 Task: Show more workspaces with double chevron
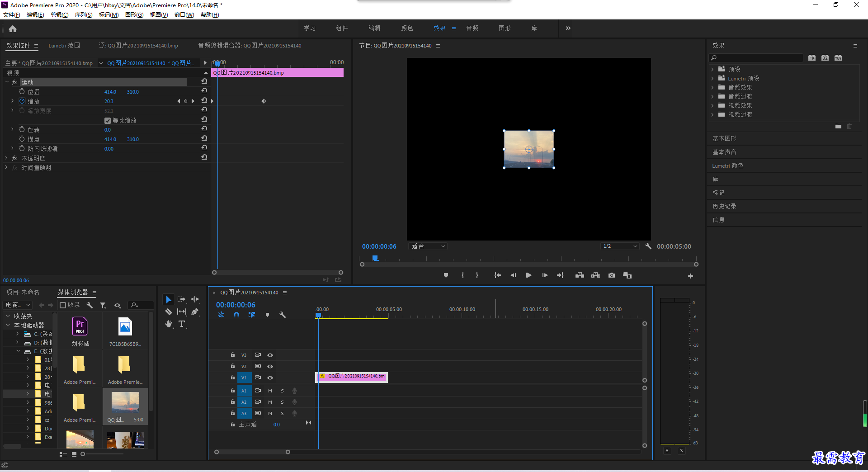pyautogui.click(x=568, y=28)
